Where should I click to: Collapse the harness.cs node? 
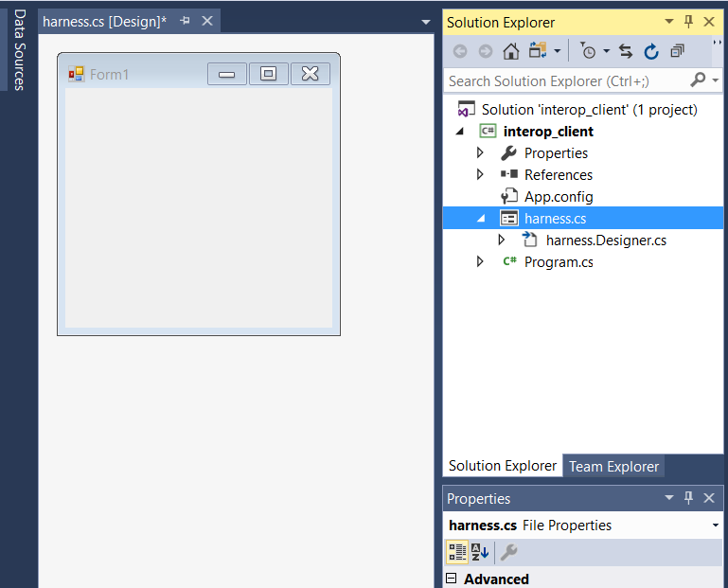[x=481, y=219]
